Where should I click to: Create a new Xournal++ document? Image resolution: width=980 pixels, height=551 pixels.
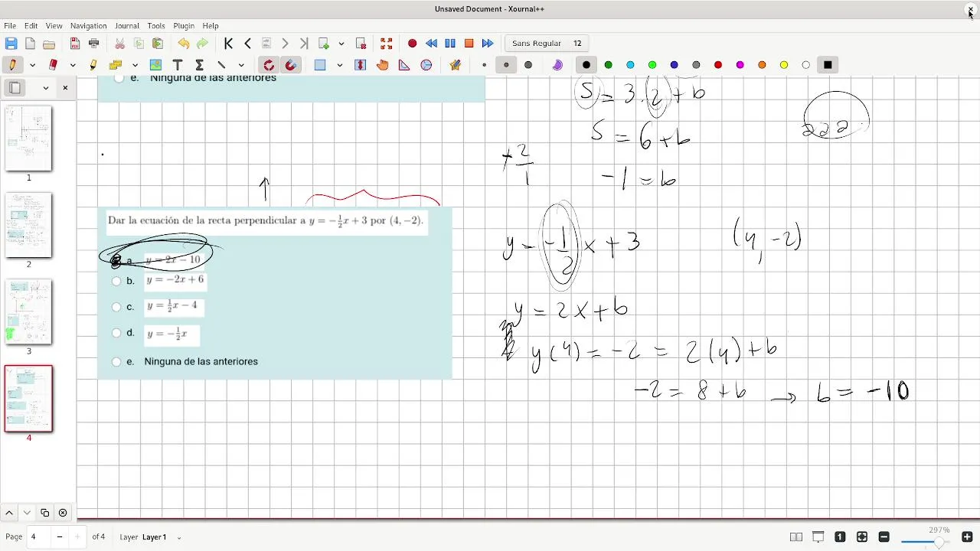[x=30, y=44]
